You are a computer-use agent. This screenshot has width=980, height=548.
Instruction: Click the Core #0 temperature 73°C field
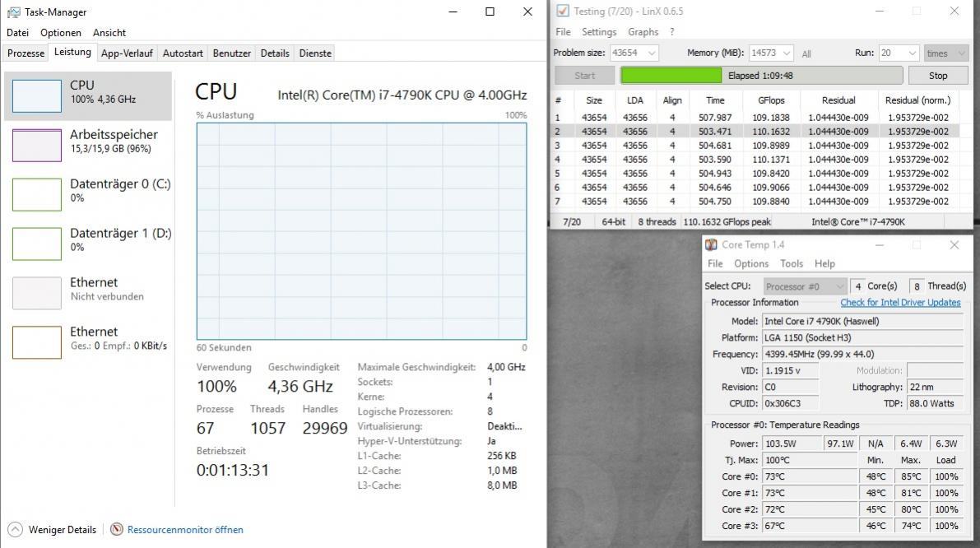pos(810,476)
